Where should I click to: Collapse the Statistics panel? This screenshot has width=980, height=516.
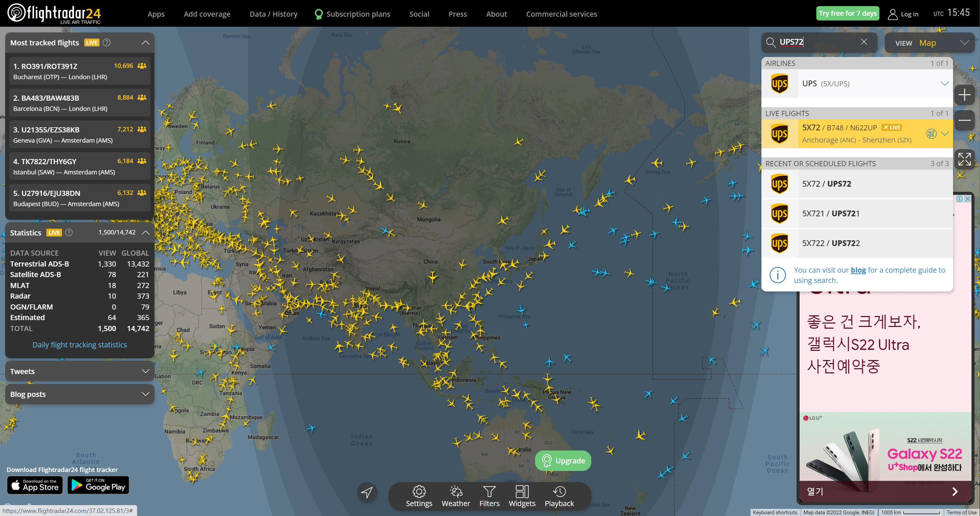145,232
